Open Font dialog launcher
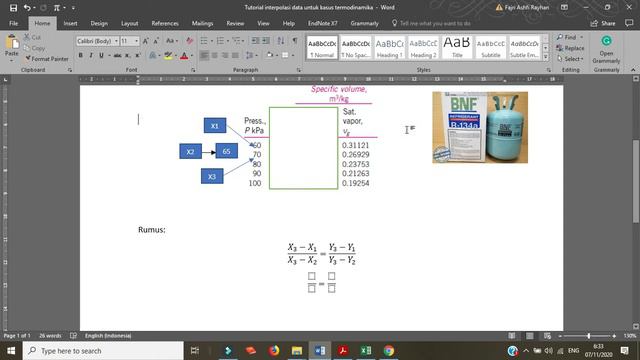The image size is (640, 360). click(x=193, y=70)
